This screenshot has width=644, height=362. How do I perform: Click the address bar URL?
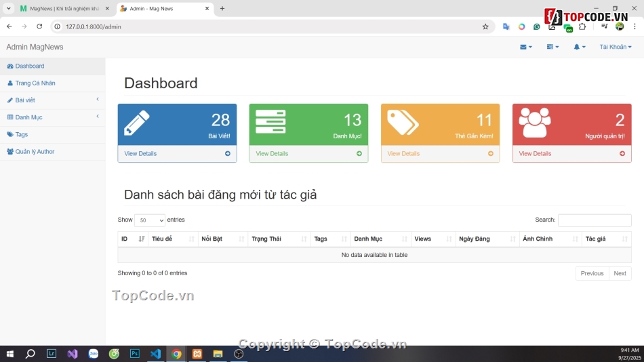[94, 26]
